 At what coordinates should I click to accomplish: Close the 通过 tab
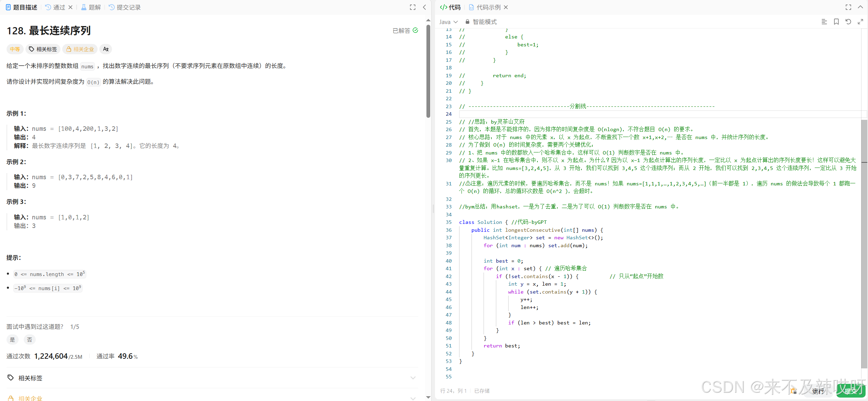[x=70, y=7]
